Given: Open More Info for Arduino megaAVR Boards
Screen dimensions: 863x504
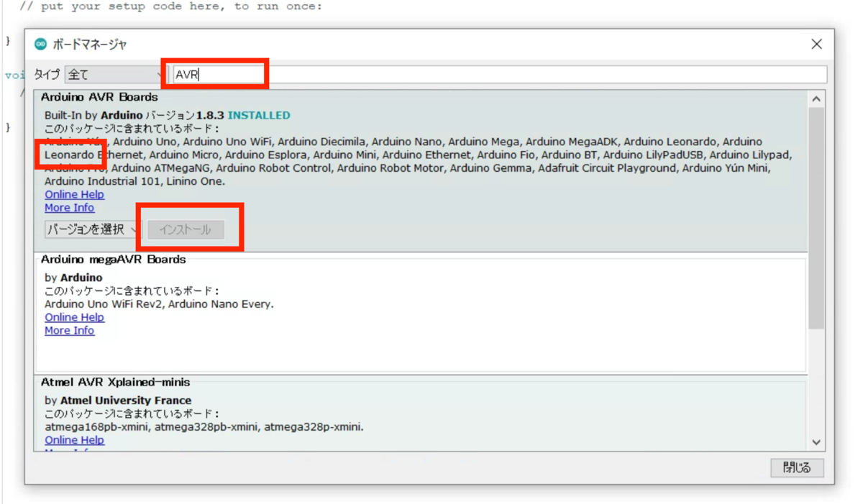Looking at the screenshot, I should click(69, 330).
